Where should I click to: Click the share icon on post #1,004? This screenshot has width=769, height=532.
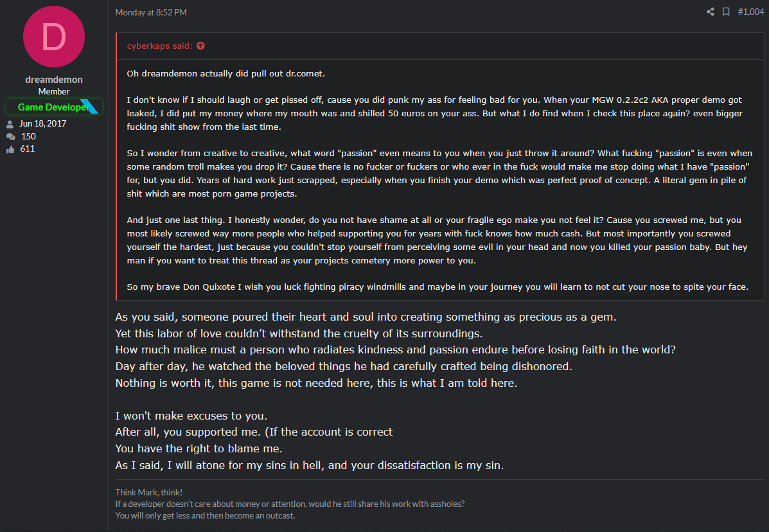(710, 12)
